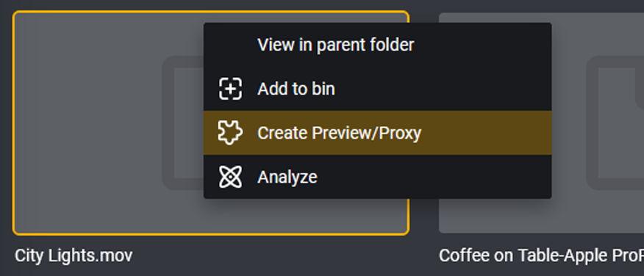Choose View in parent folder

coord(335,45)
